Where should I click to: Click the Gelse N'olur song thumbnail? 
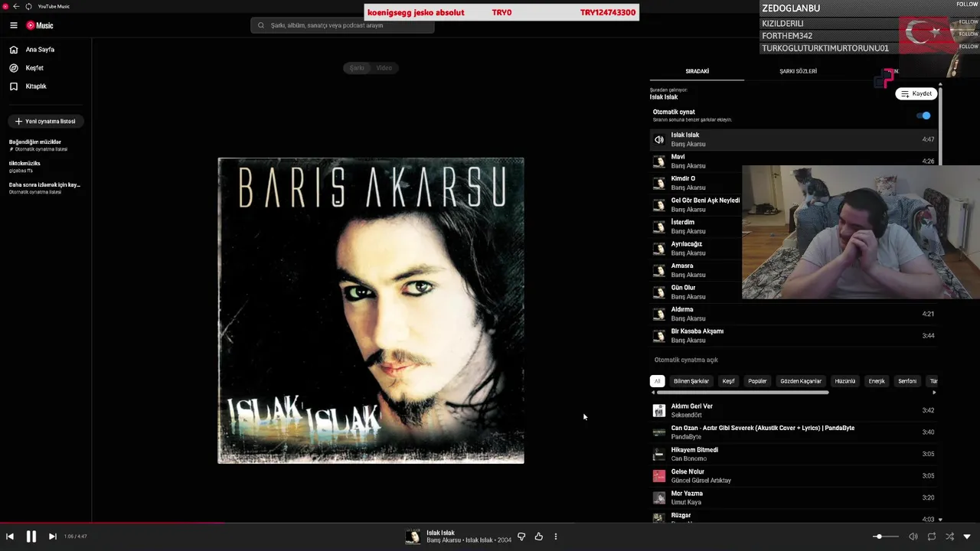point(658,476)
